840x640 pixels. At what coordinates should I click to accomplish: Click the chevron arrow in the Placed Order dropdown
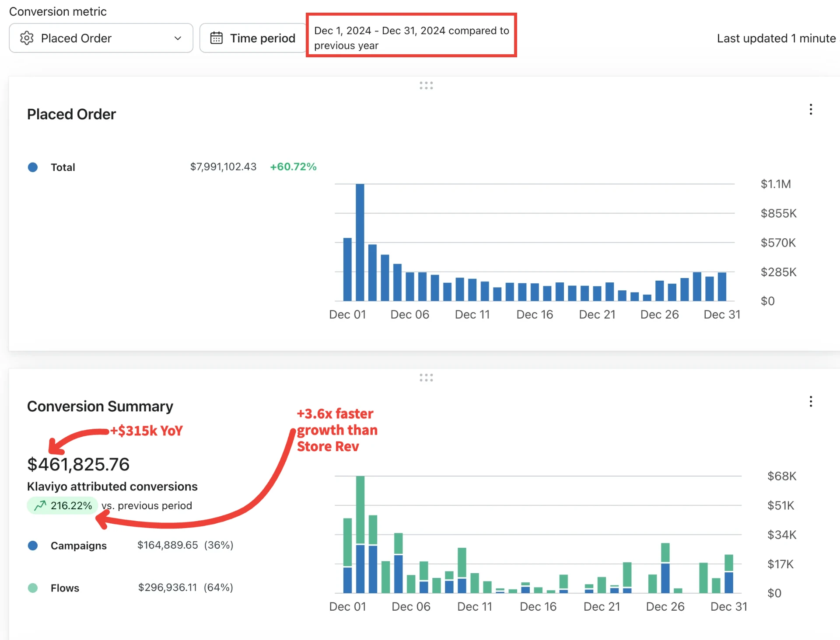point(178,38)
